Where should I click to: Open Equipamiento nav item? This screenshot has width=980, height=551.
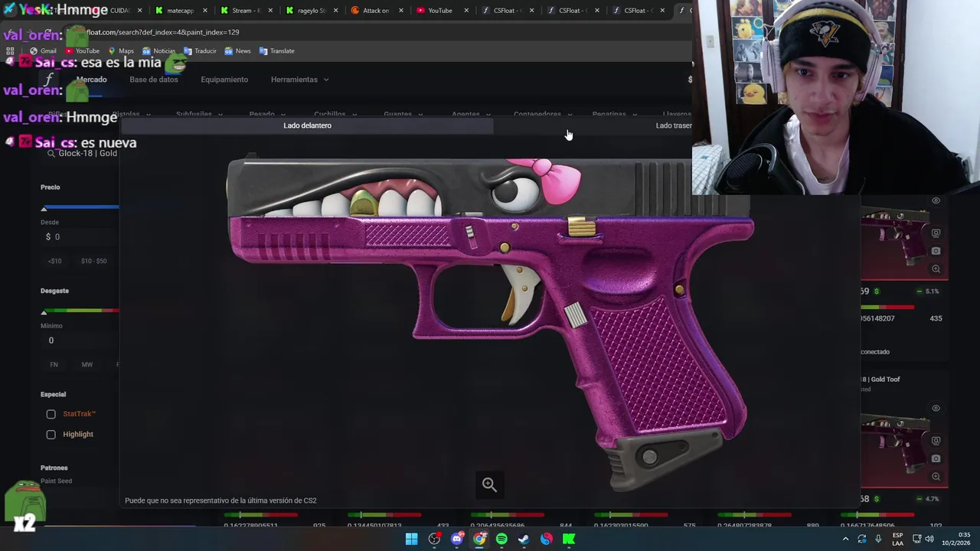(224, 80)
